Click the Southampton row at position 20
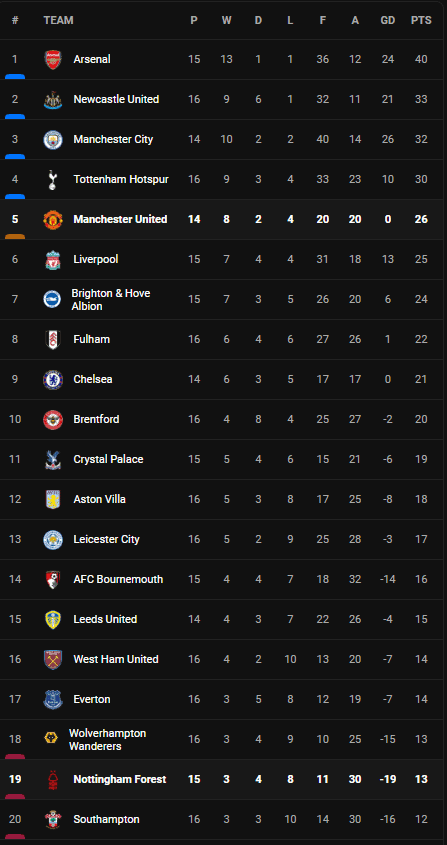 223,819
